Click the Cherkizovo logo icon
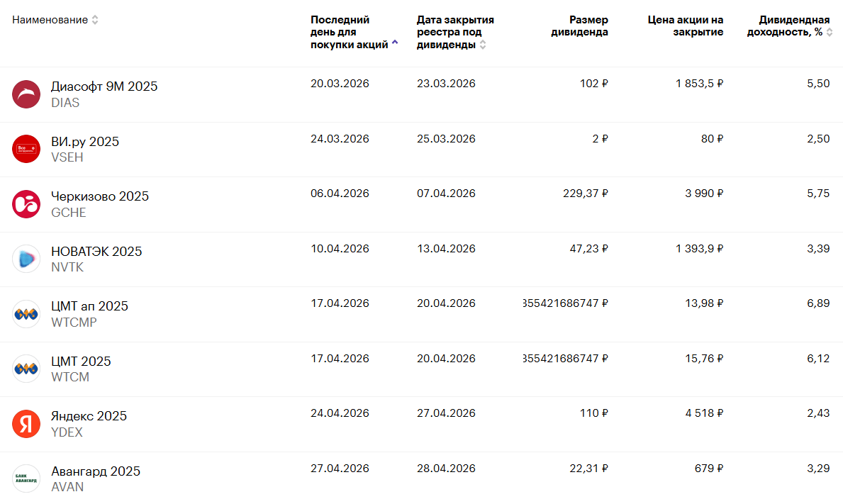Screen dimensions: 843x504 point(26,204)
